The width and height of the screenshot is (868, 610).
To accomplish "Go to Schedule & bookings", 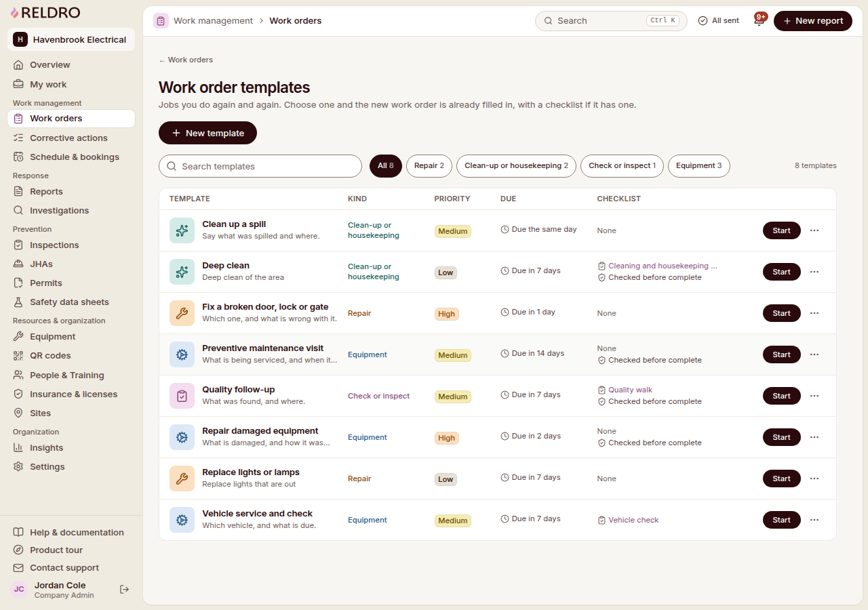I will click(x=71, y=157).
